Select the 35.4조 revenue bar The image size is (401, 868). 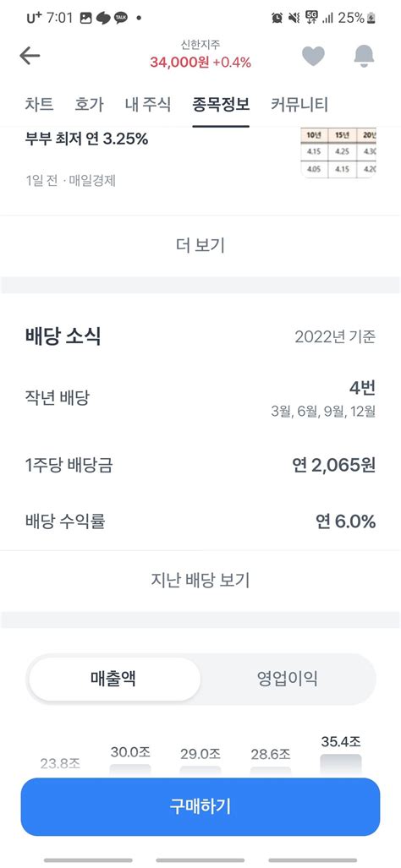[x=341, y=765]
